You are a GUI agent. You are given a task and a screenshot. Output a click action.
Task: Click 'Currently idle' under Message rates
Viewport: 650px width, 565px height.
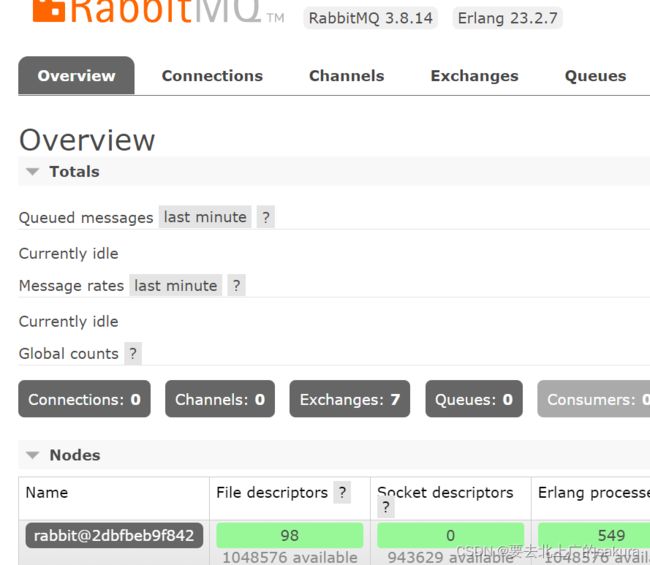pos(68,321)
